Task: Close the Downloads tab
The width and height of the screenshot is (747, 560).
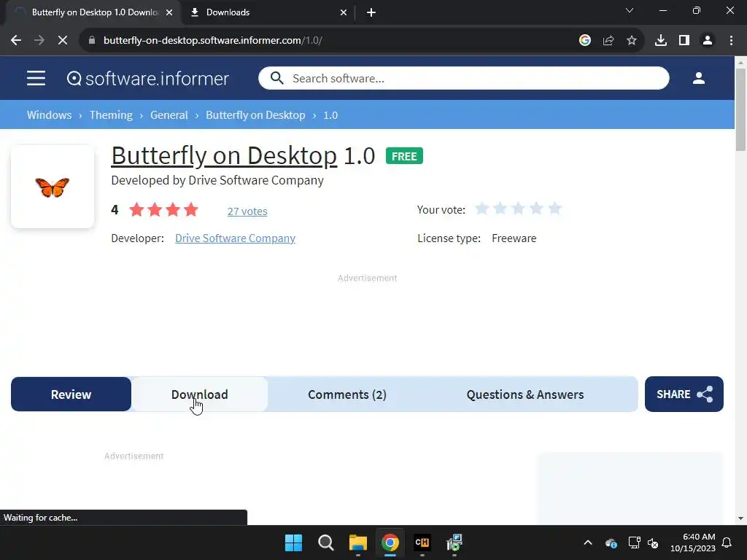Action: pyautogui.click(x=344, y=12)
